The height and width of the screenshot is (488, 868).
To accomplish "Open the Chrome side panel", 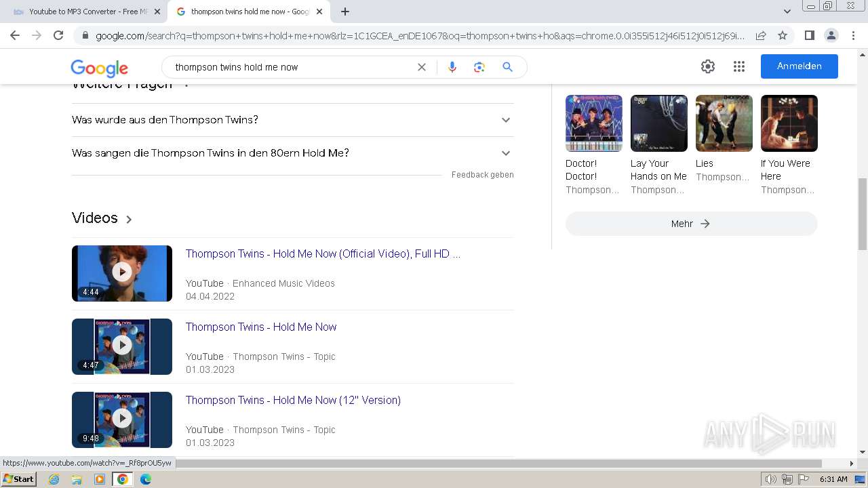I will click(x=809, y=35).
